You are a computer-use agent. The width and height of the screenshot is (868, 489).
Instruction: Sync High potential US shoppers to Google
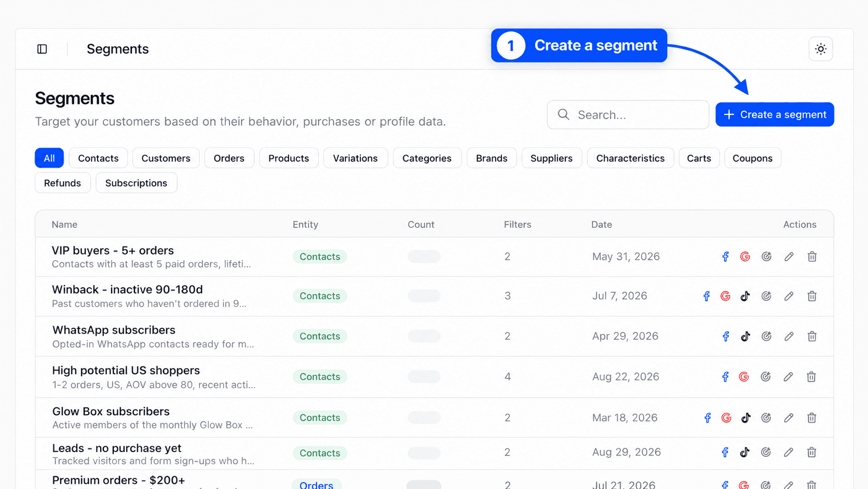point(744,377)
